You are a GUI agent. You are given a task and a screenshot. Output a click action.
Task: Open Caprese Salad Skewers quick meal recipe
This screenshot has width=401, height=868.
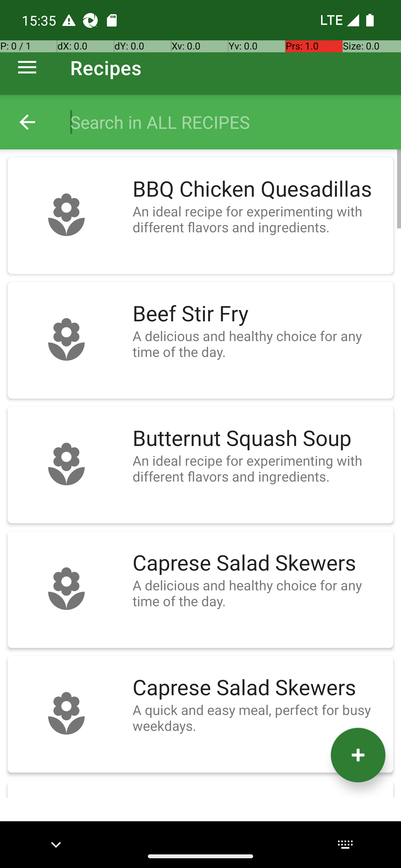200,714
